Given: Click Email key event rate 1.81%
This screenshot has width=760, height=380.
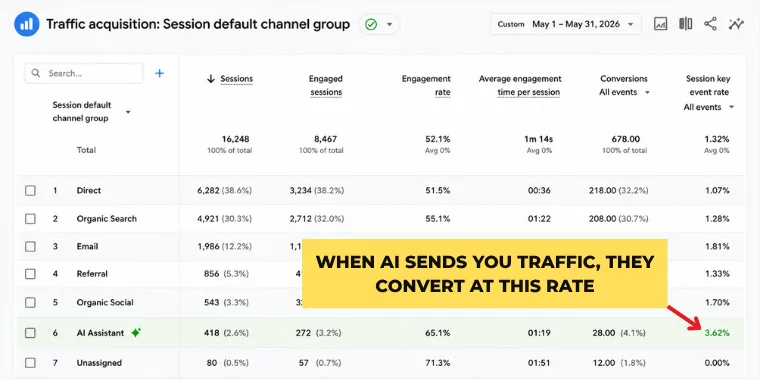Looking at the screenshot, I should point(717,246).
